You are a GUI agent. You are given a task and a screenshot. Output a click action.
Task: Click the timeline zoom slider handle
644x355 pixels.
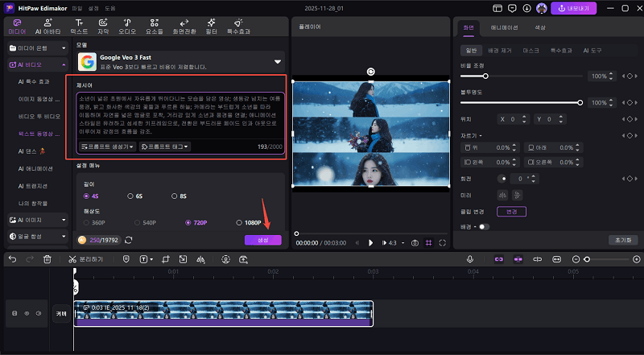click(x=587, y=259)
